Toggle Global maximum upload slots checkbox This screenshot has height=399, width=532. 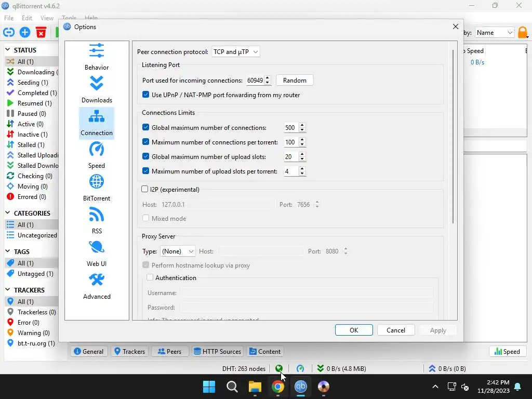point(145,156)
